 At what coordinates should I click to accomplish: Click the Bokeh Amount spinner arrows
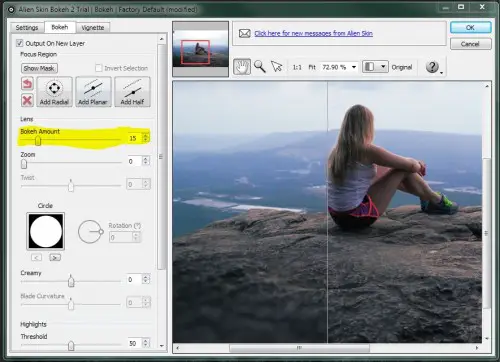146,138
